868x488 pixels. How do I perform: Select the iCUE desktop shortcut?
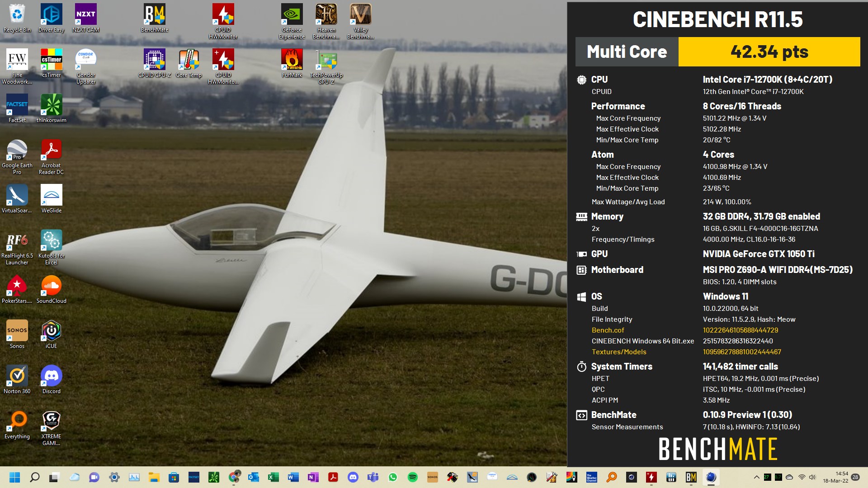click(52, 335)
